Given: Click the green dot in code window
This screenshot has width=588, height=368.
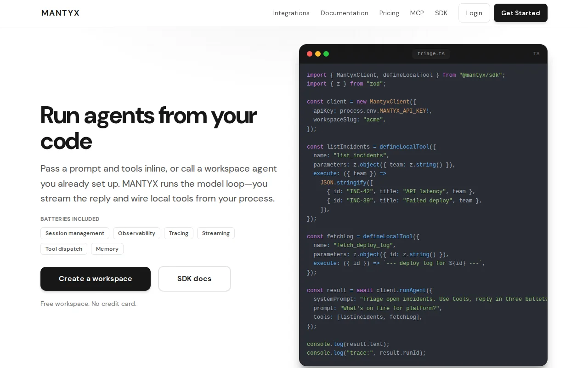Looking at the screenshot, I should coord(326,54).
